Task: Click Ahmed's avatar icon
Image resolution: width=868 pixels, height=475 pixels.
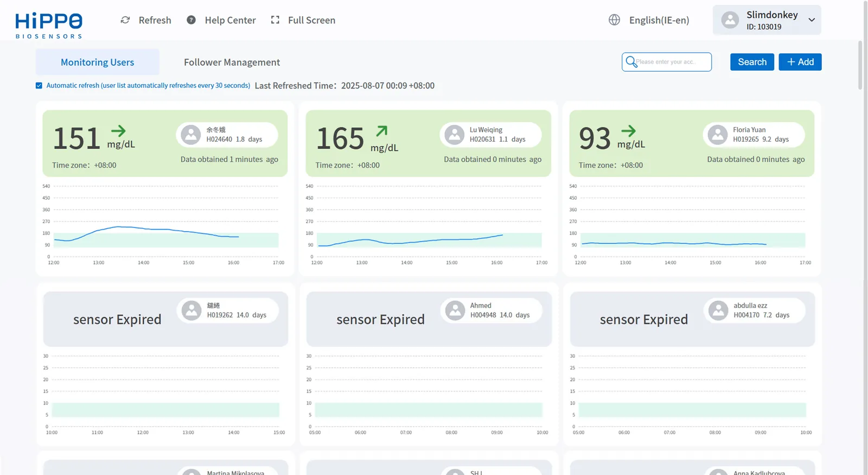Action: (455, 311)
